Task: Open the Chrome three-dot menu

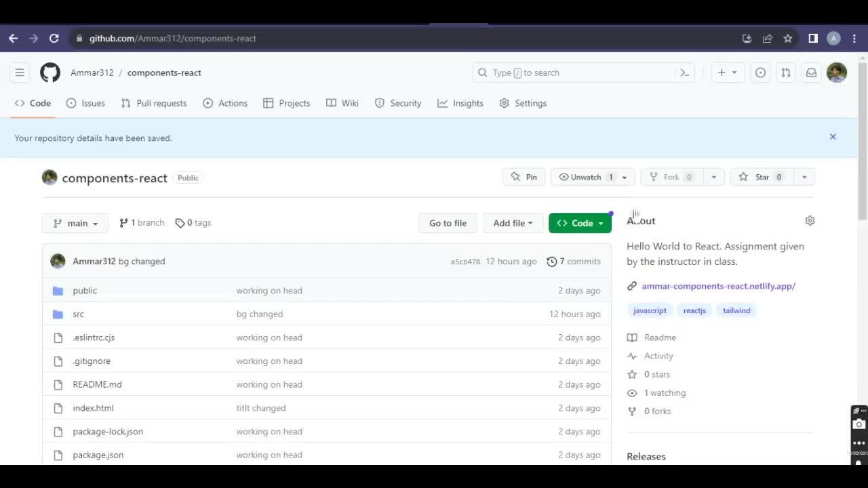Action: coord(854,39)
